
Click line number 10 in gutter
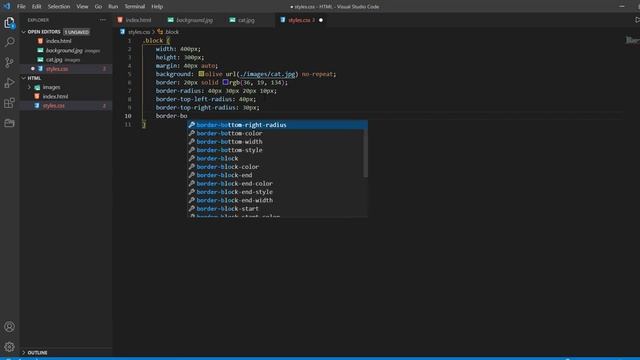tap(128, 116)
